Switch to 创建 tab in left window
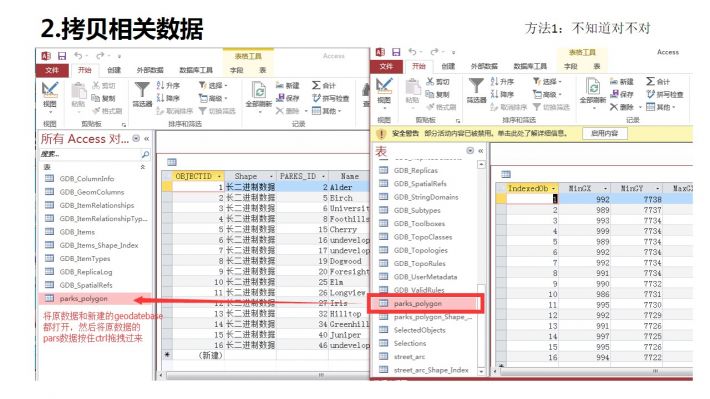Image resolution: width=710 pixels, height=399 pixels. tap(114, 70)
